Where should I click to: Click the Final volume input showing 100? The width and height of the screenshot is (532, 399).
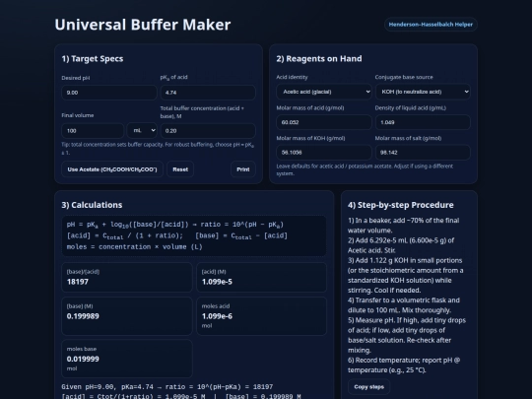click(93, 131)
